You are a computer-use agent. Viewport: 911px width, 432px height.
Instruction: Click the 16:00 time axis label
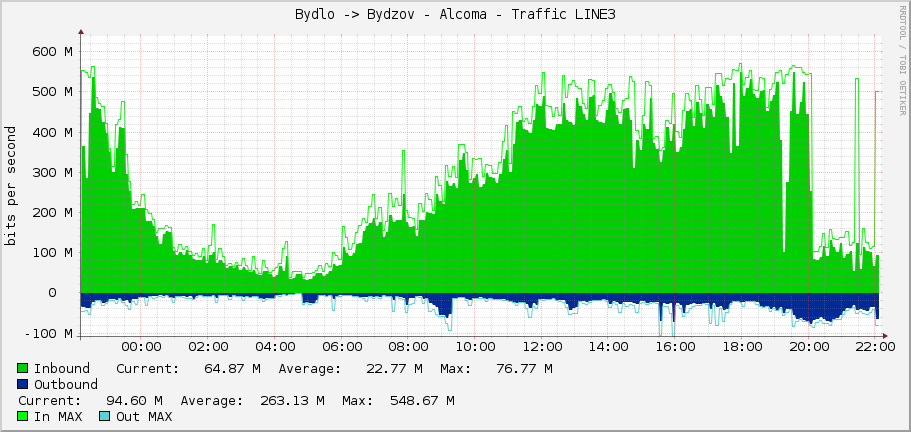(675, 347)
